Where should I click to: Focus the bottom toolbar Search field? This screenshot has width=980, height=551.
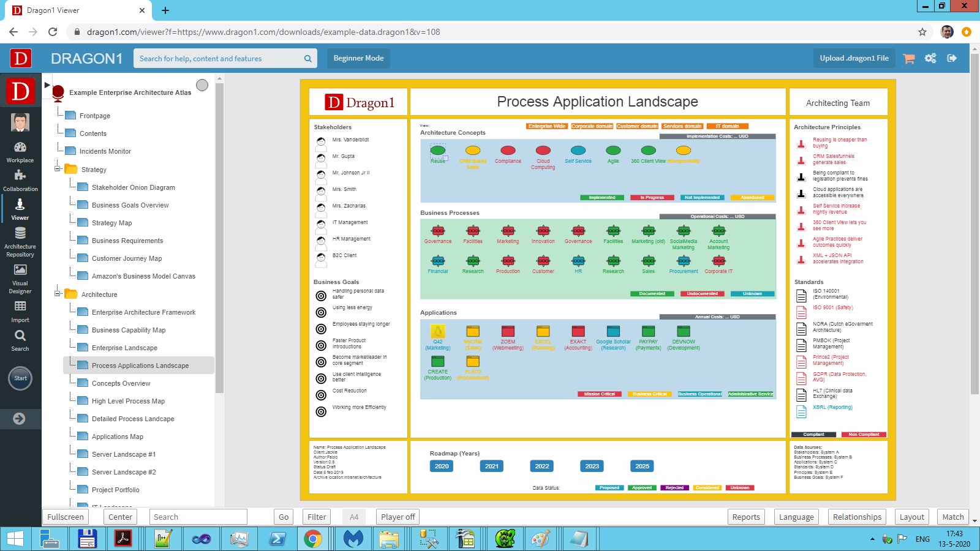198,517
